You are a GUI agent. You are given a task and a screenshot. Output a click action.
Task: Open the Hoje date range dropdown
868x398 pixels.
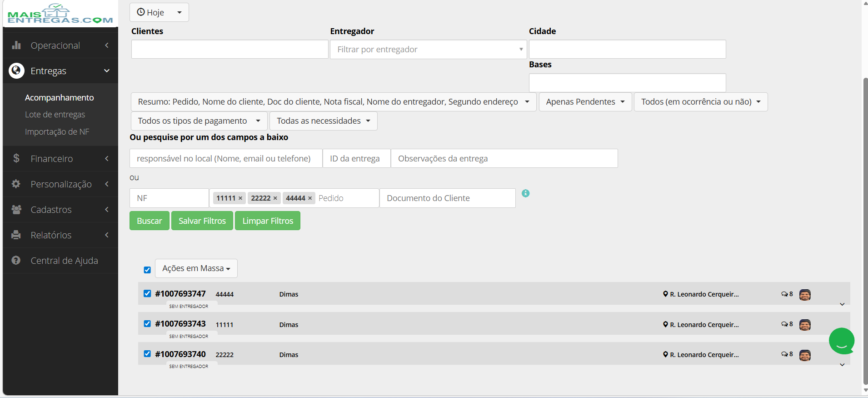(159, 12)
